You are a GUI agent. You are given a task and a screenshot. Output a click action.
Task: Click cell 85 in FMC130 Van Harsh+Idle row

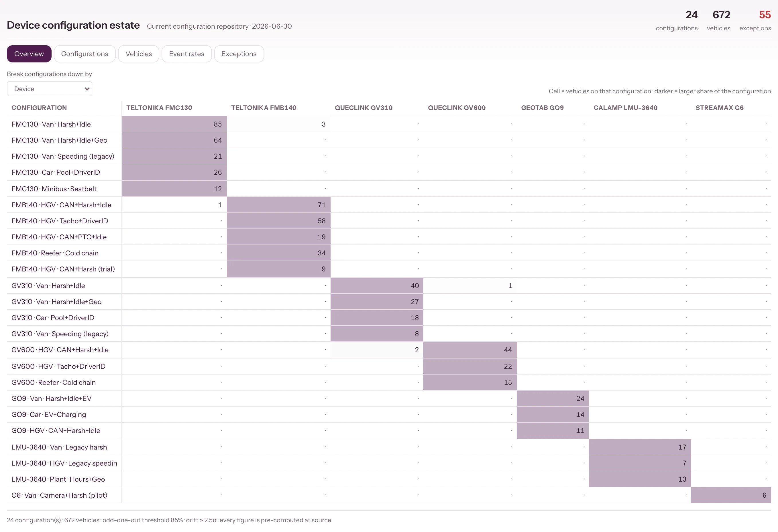click(174, 124)
